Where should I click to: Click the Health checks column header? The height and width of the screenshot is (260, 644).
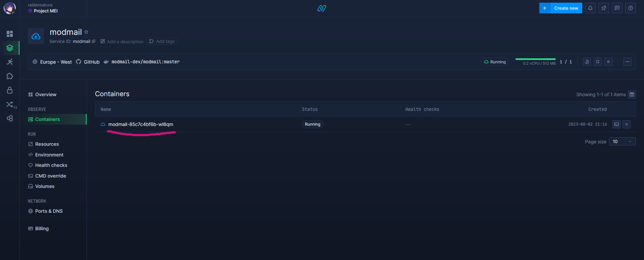click(x=422, y=109)
